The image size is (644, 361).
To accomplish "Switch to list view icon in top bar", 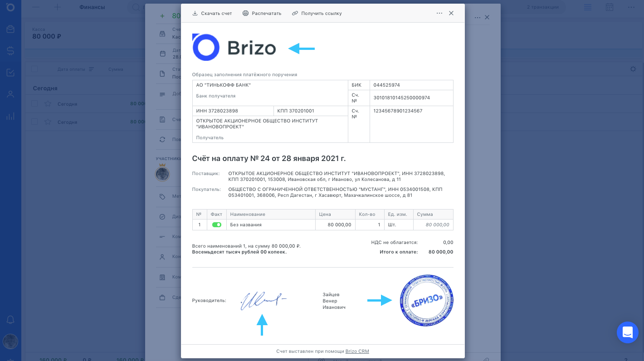I will coord(588,7).
